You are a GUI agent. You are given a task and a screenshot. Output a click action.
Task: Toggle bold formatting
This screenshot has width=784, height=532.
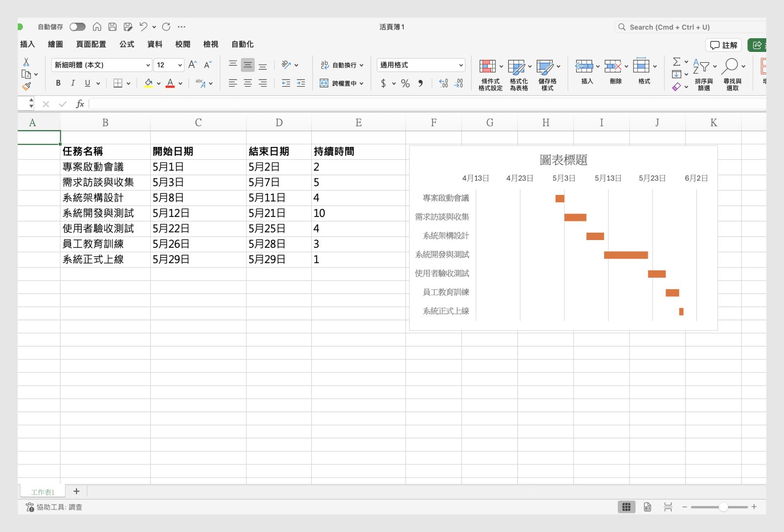click(58, 83)
